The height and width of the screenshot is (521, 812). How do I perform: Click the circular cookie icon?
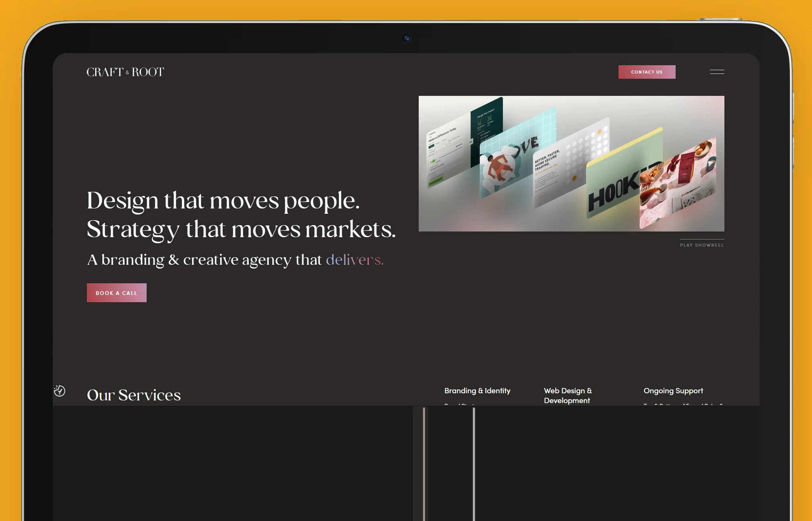[60, 391]
